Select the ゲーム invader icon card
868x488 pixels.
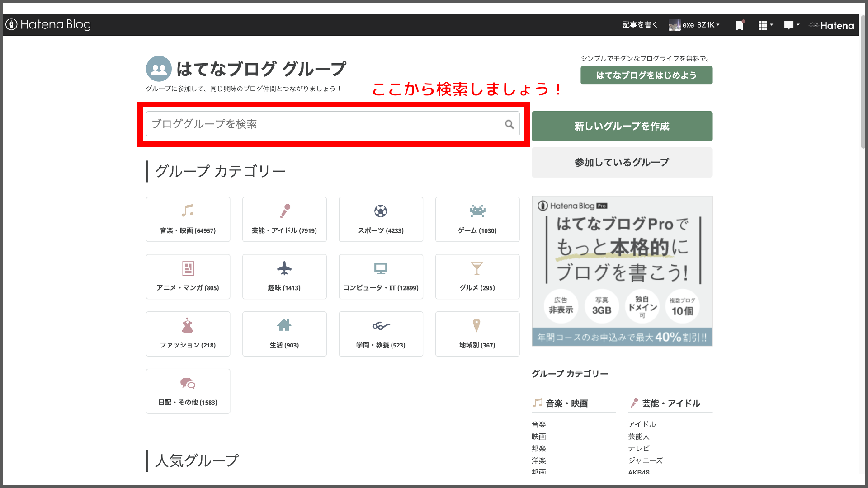pos(477,219)
